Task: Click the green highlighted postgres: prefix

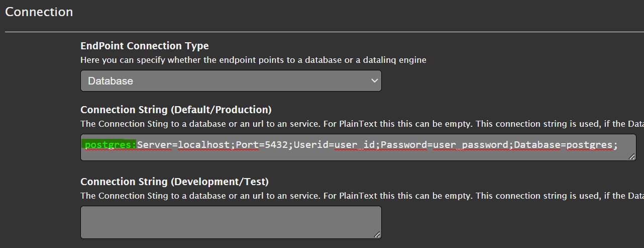Action: pyautogui.click(x=111, y=145)
